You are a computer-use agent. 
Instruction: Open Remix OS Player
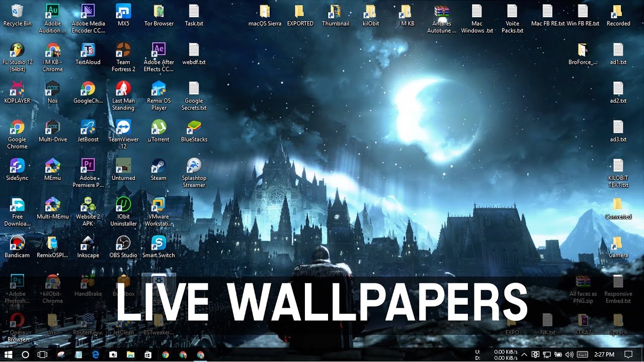(158, 96)
